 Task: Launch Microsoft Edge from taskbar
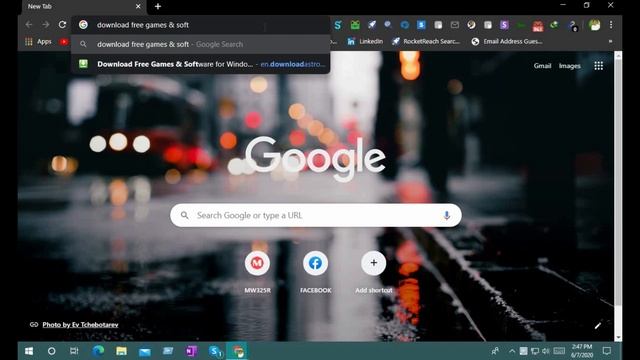pyautogui.click(x=98, y=351)
